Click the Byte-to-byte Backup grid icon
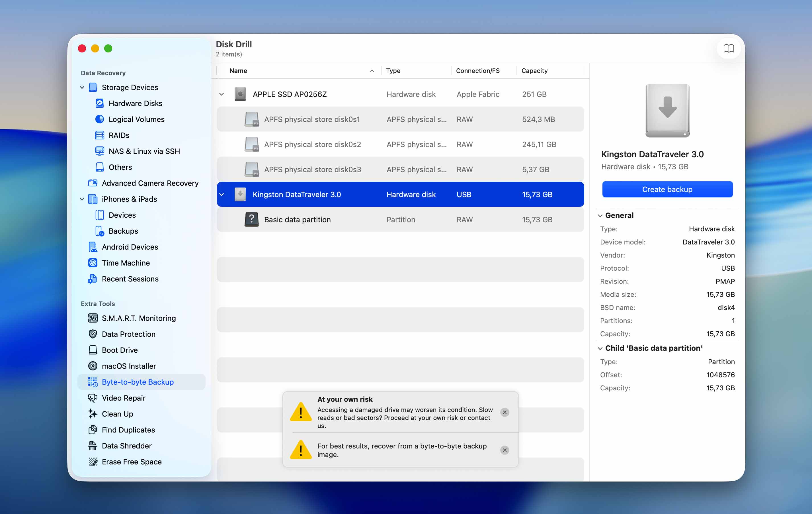812x514 pixels. [x=93, y=382]
